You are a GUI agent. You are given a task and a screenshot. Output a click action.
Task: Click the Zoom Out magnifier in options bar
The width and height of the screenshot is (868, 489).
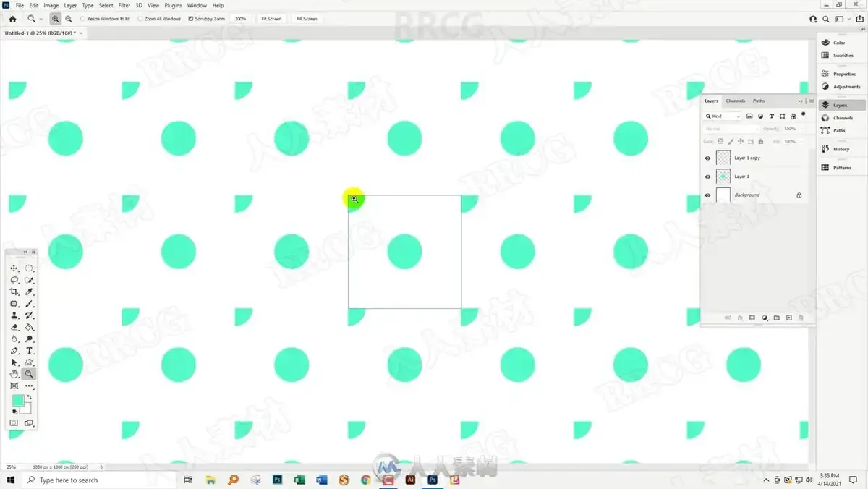point(68,19)
